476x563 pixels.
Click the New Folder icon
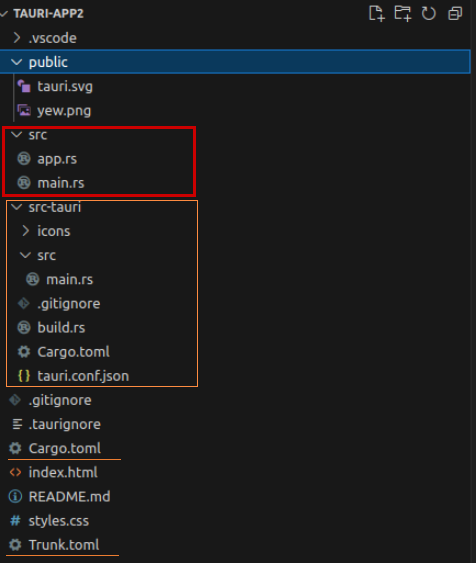coord(402,14)
